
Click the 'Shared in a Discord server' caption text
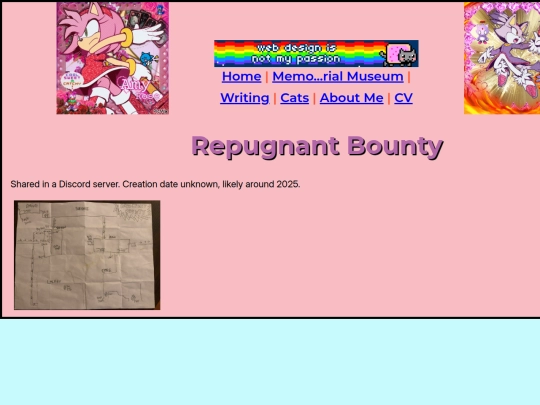[155, 184]
